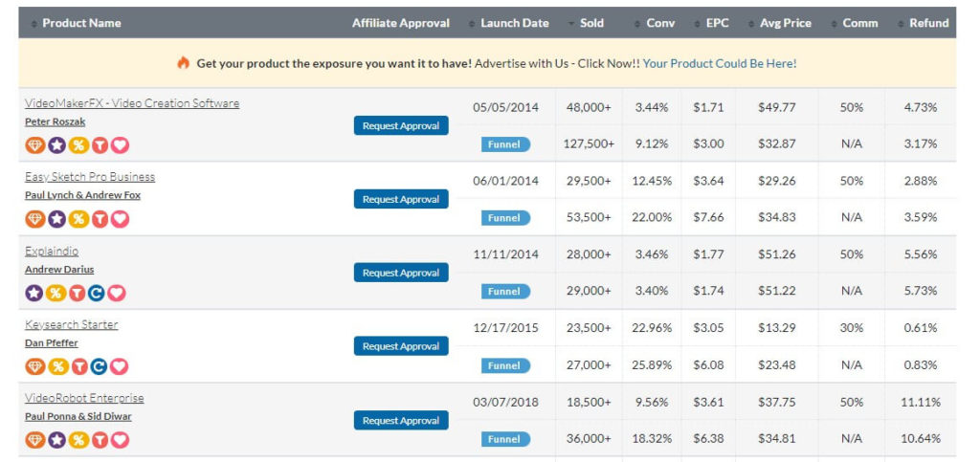Click the funnel badge for Easy Sketch Pro Business
The height and width of the screenshot is (462, 980).
pyautogui.click(x=100, y=219)
